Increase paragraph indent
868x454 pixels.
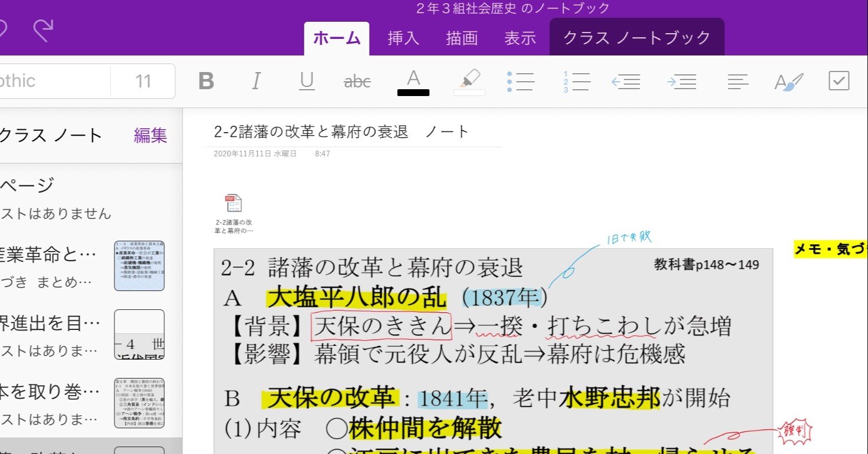click(x=681, y=81)
